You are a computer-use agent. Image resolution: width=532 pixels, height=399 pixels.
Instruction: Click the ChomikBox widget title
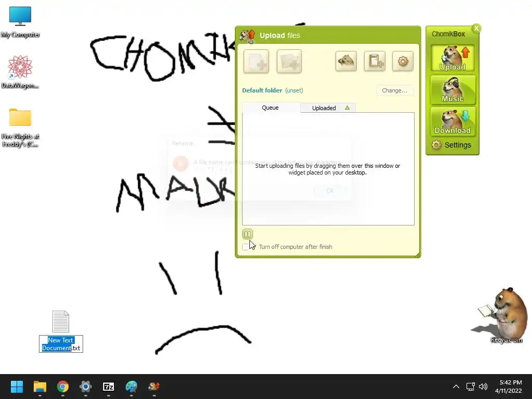point(448,34)
